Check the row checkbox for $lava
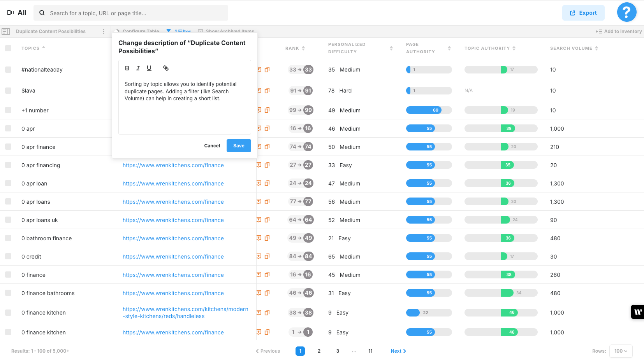The image size is (644, 362). click(x=8, y=90)
